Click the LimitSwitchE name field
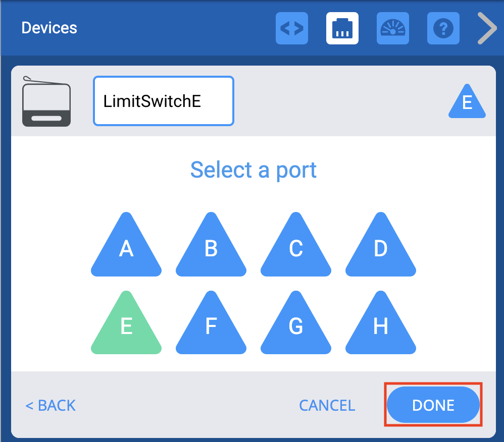504x442 pixels. tap(163, 100)
